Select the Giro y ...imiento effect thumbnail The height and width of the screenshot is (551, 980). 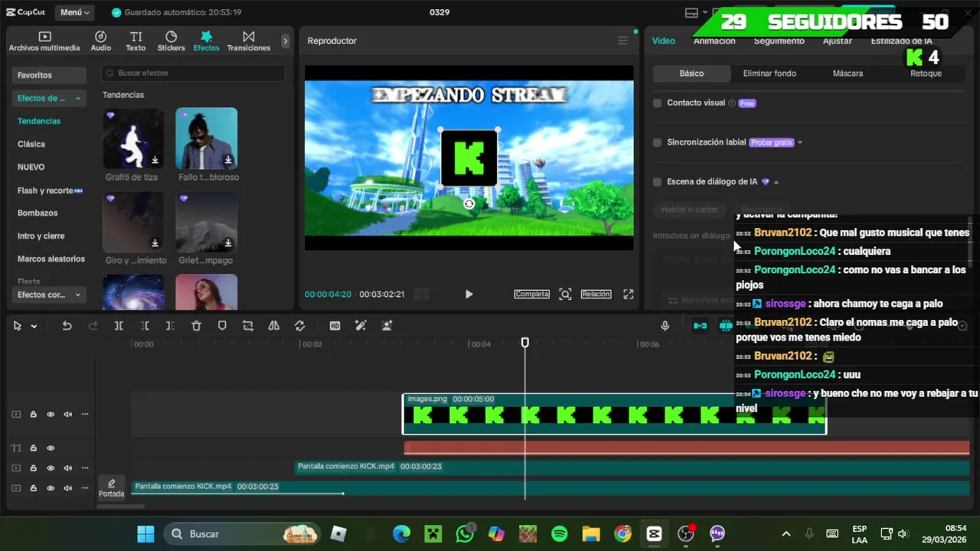pyautogui.click(x=133, y=222)
